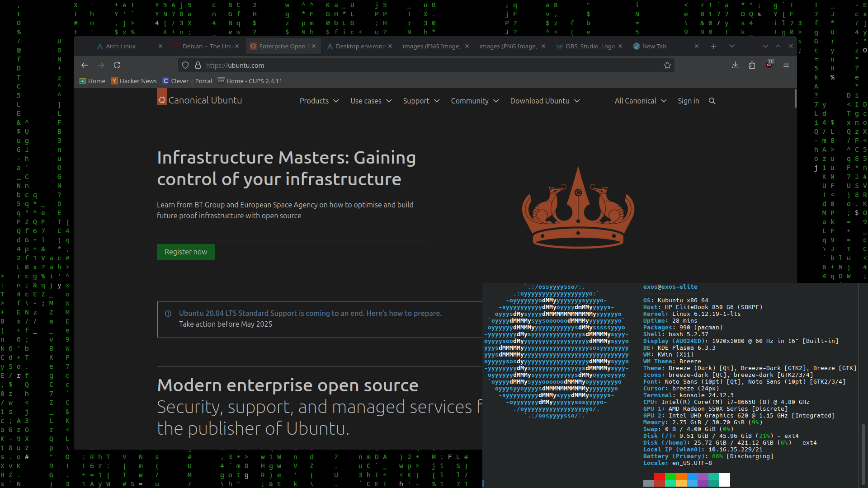Bookmark this page with the star icon
Image resolution: width=868 pixels, height=488 pixels.
tap(667, 65)
